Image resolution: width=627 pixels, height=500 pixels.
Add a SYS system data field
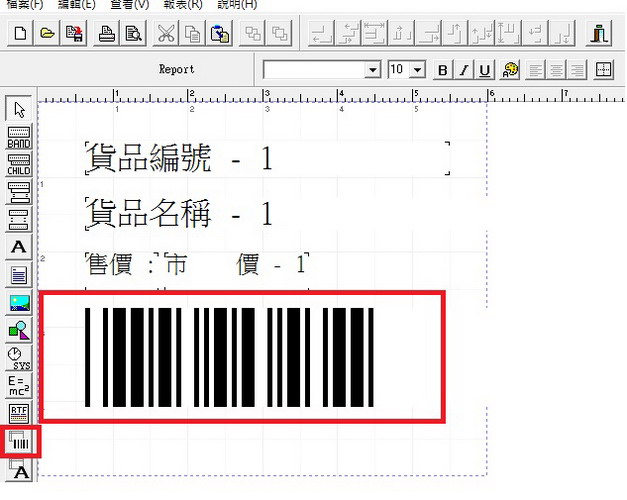point(19,358)
